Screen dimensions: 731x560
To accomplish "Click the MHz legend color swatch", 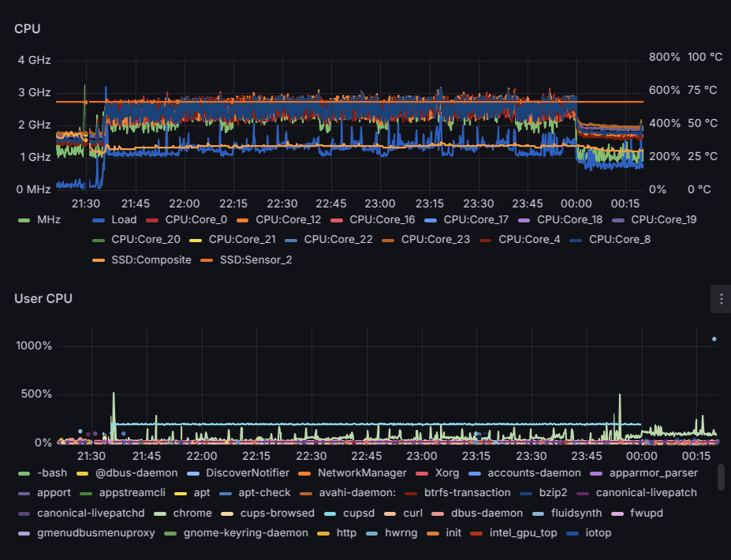I will [24, 220].
